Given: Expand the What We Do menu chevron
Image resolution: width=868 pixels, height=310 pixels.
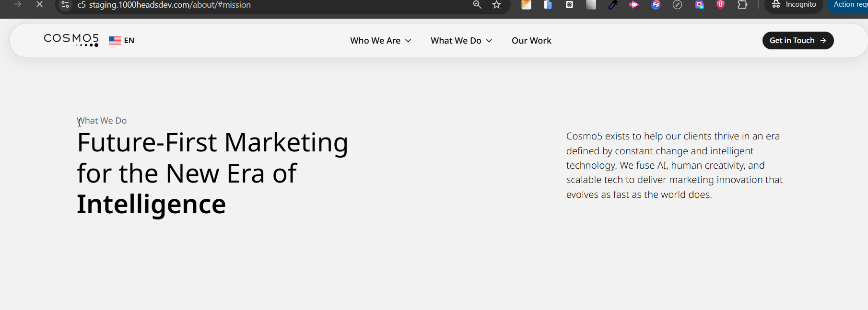Looking at the screenshot, I should [489, 41].
